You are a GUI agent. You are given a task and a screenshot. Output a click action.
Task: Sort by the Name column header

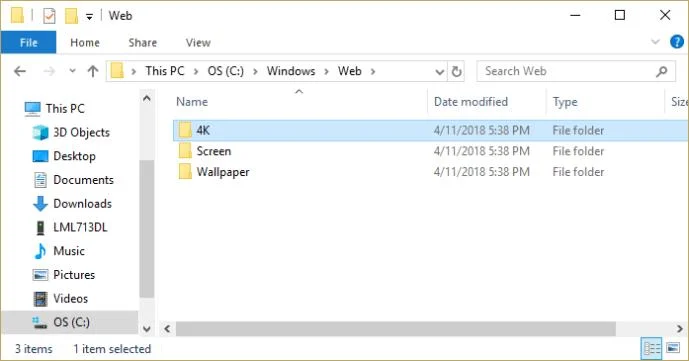tap(192, 102)
